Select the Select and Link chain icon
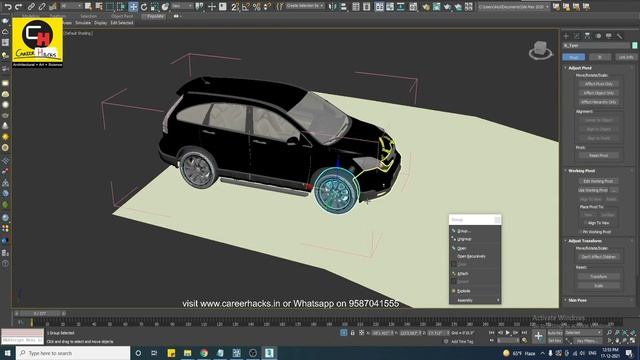 [x=31, y=7]
